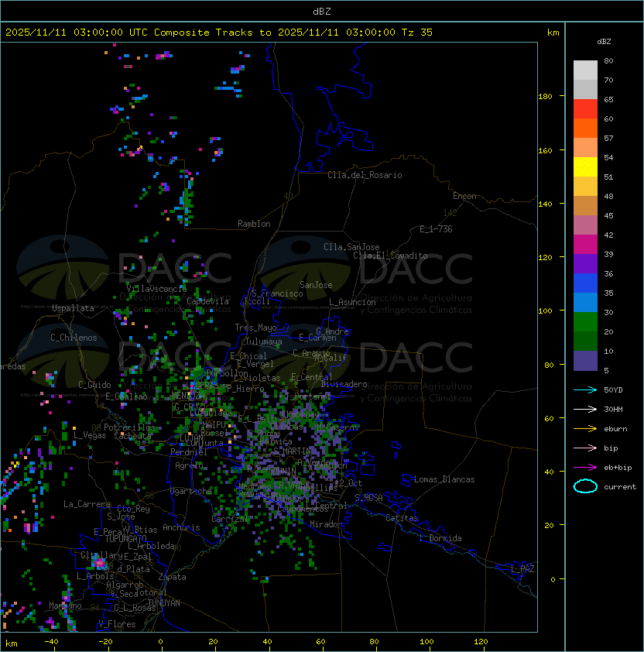Click the 'dBZ' heading above the color scale

tap(604, 42)
